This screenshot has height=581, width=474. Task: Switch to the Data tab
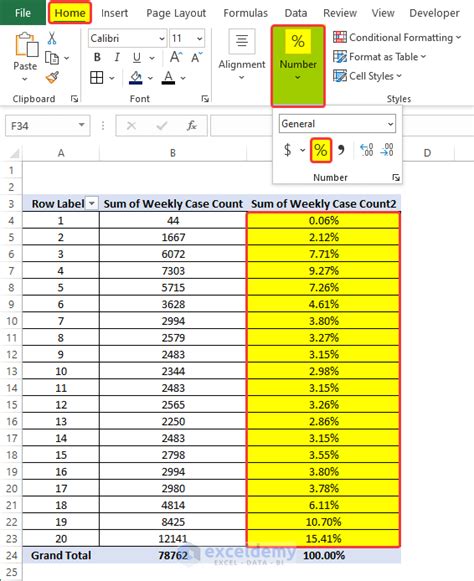coord(295,13)
